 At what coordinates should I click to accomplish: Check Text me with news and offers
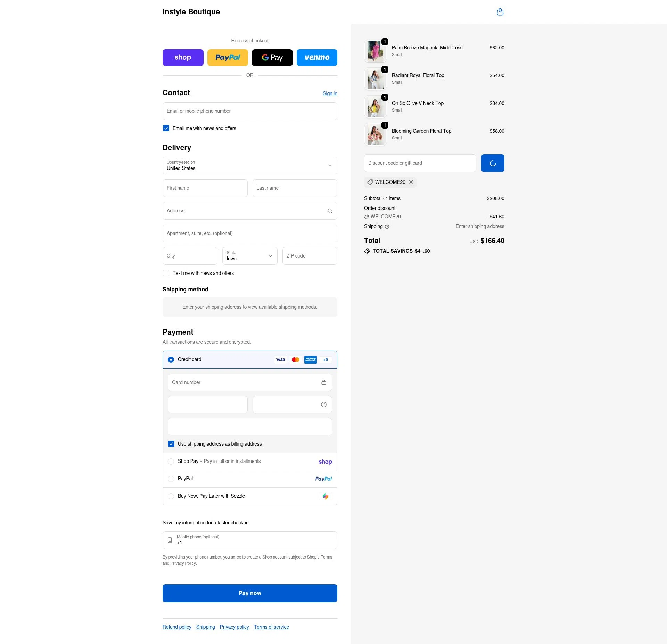coord(166,273)
